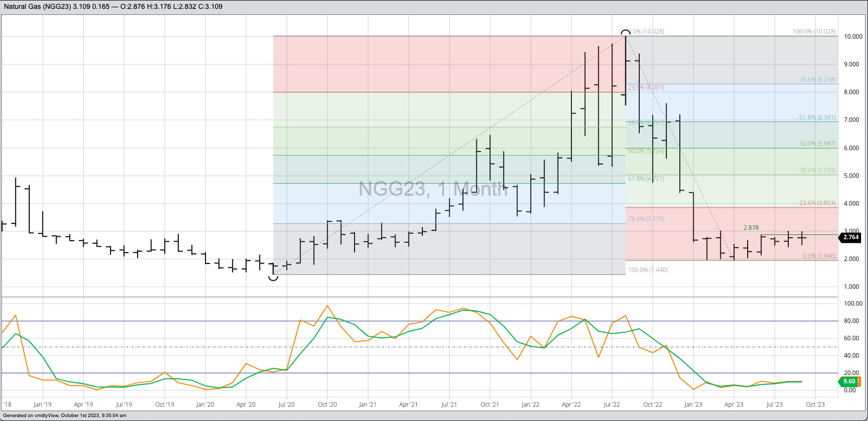Click Jan '22 on the time axis
The width and height of the screenshot is (868, 421).
(x=530, y=405)
